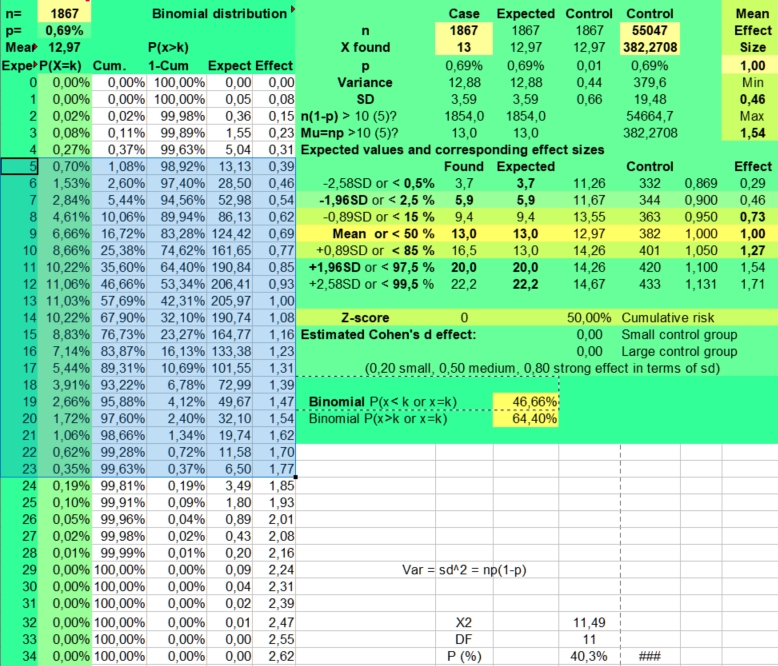The image size is (778, 666).
Task: Select row number 34 in first column
Action: pyautogui.click(x=19, y=657)
